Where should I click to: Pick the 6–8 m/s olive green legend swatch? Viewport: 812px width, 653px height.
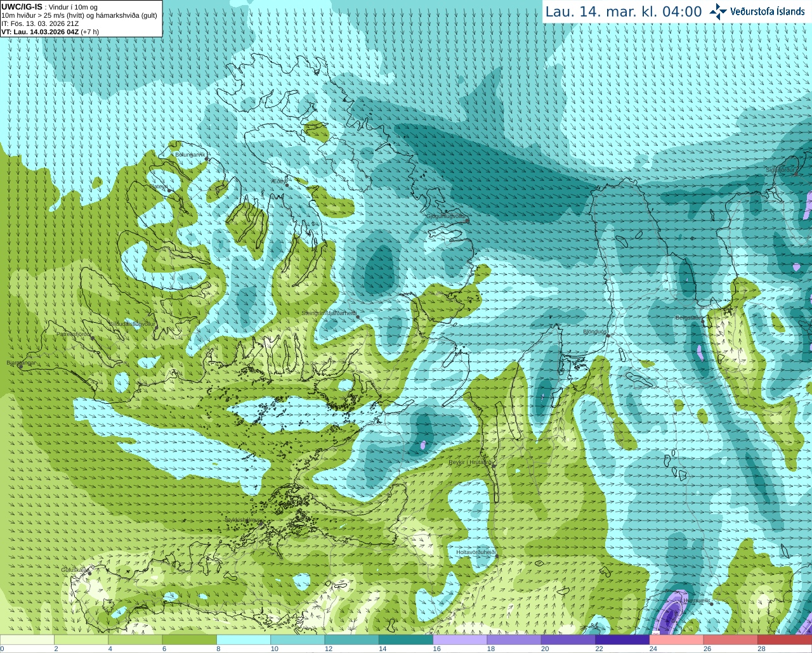(x=190, y=640)
